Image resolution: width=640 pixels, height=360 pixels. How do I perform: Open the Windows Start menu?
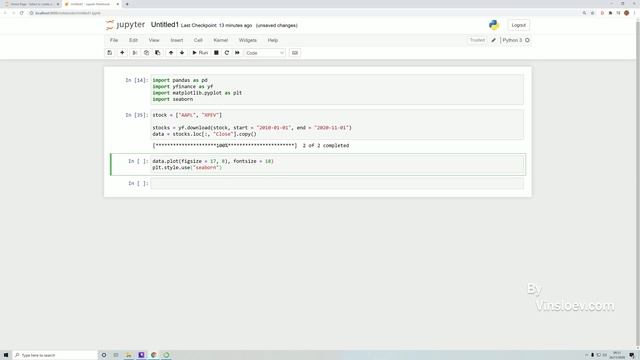coord(6,355)
